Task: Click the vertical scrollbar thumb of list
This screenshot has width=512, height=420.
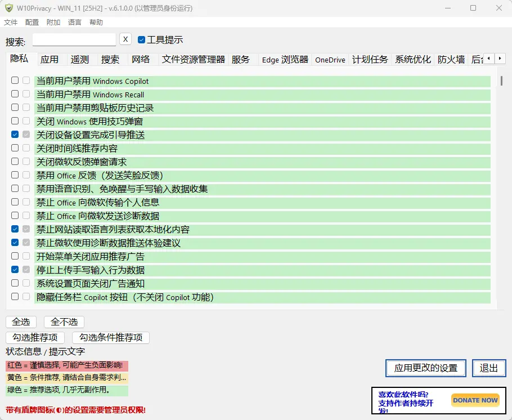Action: [x=501, y=81]
